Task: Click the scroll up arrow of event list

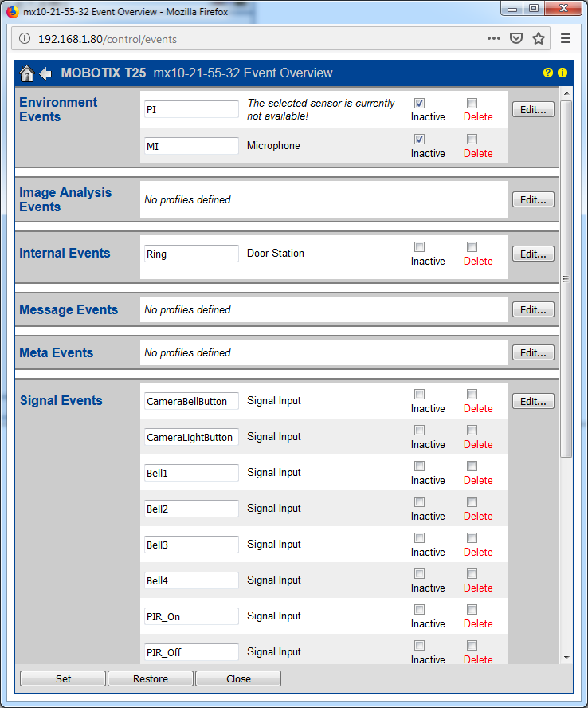Action: click(x=566, y=93)
